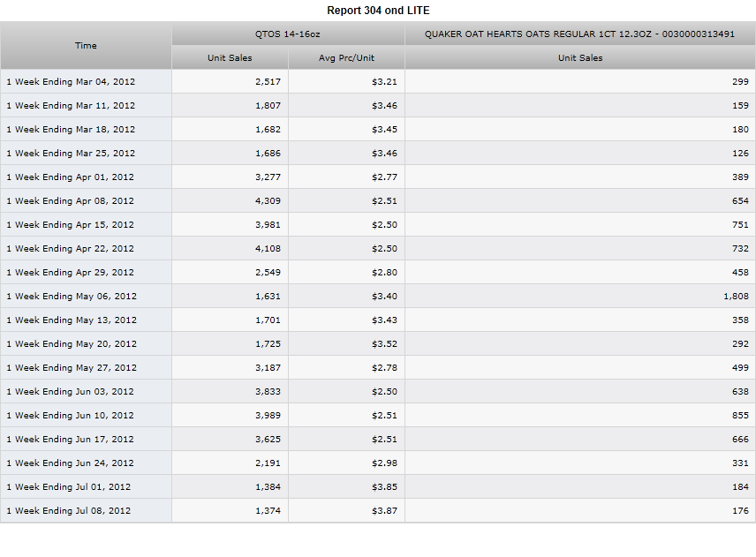The height and width of the screenshot is (557, 756).
Task: Click Oat Hearts unit sales 126
Action: [x=741, y=154]
